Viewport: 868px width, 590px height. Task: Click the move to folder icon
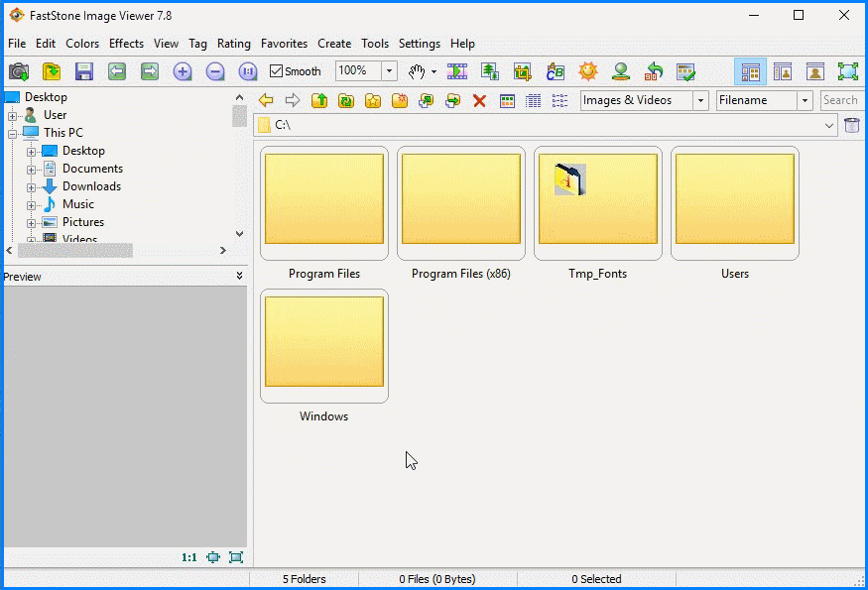pyautogui.click(x=452, y=100)
